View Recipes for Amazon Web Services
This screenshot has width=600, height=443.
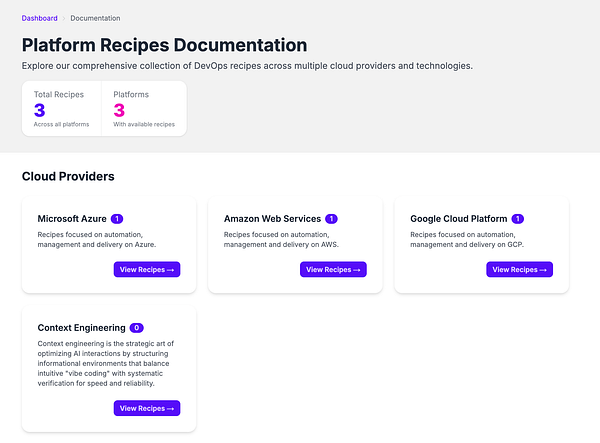click(x=333, y=269)
